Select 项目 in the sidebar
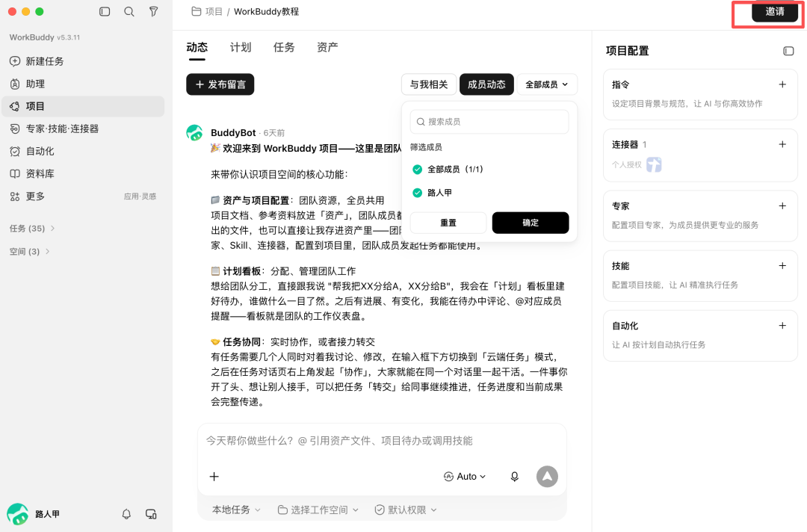Image resolution: width=807 pixels, height=532 pixels. 82,106
